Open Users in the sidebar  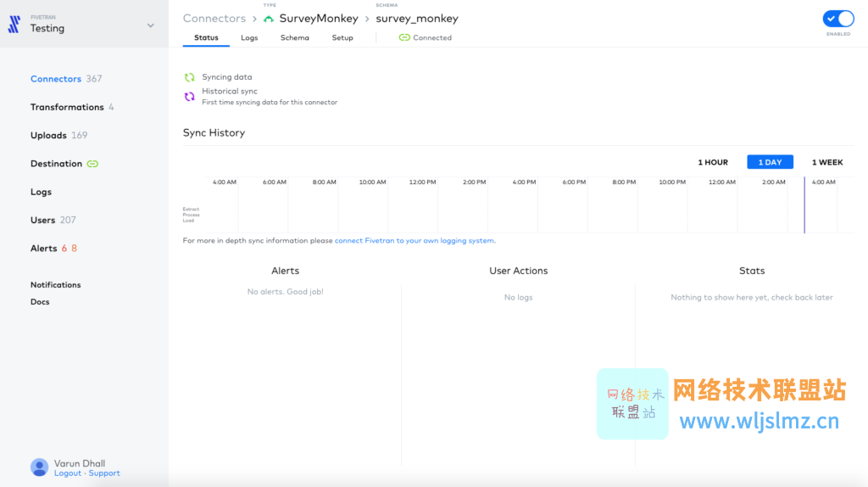pyautogui.click(x=42, y=220)
